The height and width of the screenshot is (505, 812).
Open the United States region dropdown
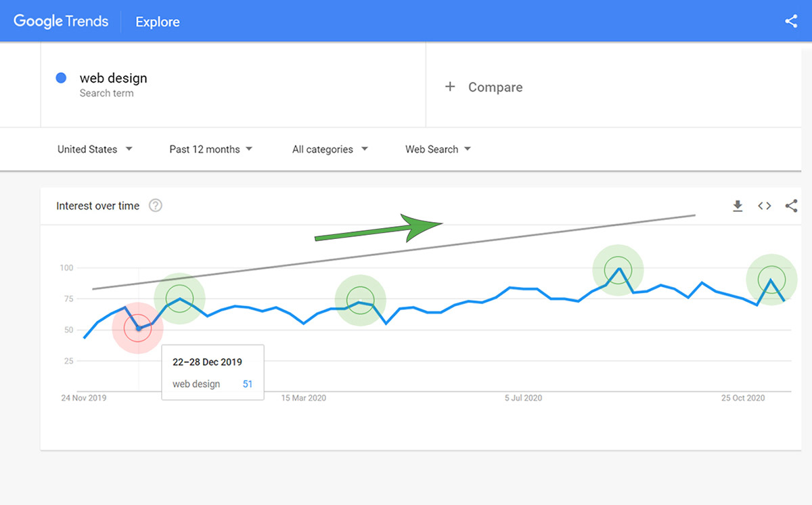pyautogui.click(x=95, y=149)
